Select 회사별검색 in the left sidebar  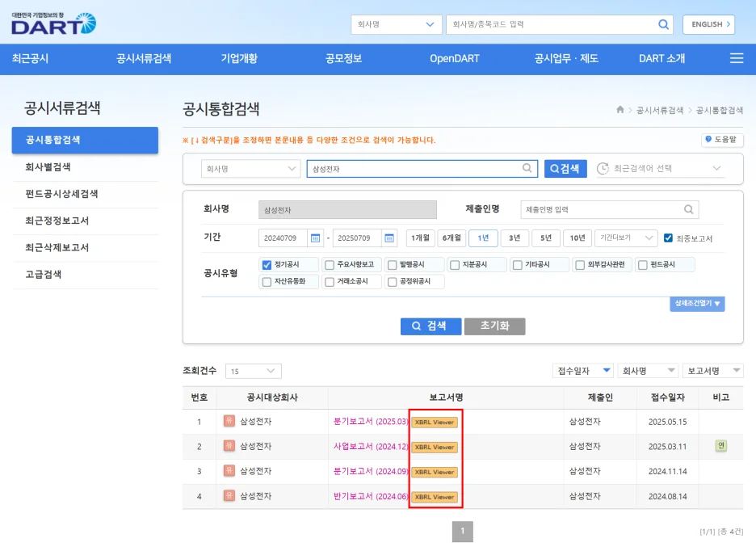point(48,167)
